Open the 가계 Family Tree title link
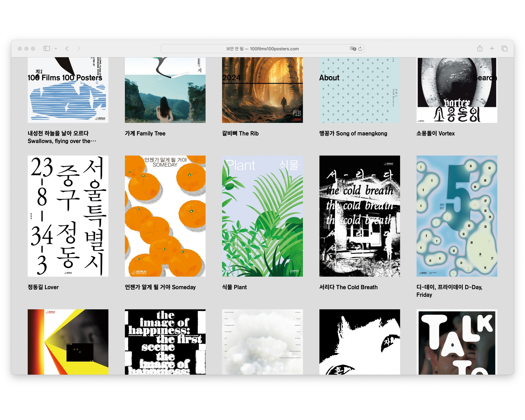This screenshot has width=525, height=420. coord(145,133)
